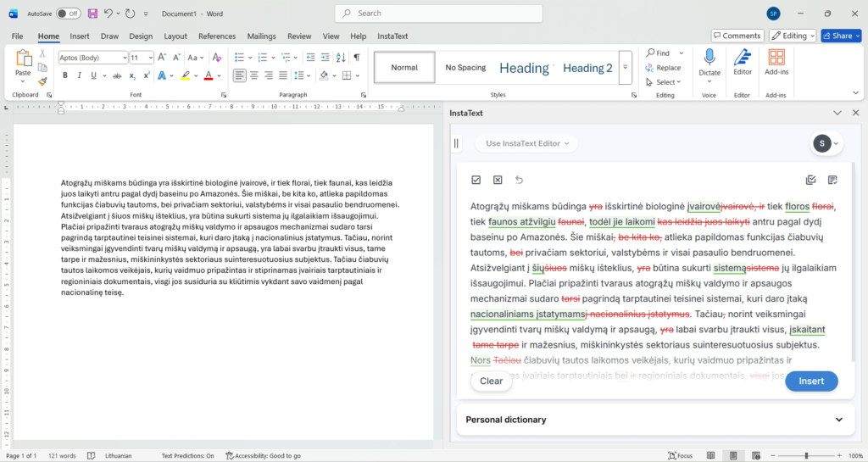This screenshot has width=868, height=462.
Task: Accept all changes in InstaText panel
Action: tap(476, 180)
